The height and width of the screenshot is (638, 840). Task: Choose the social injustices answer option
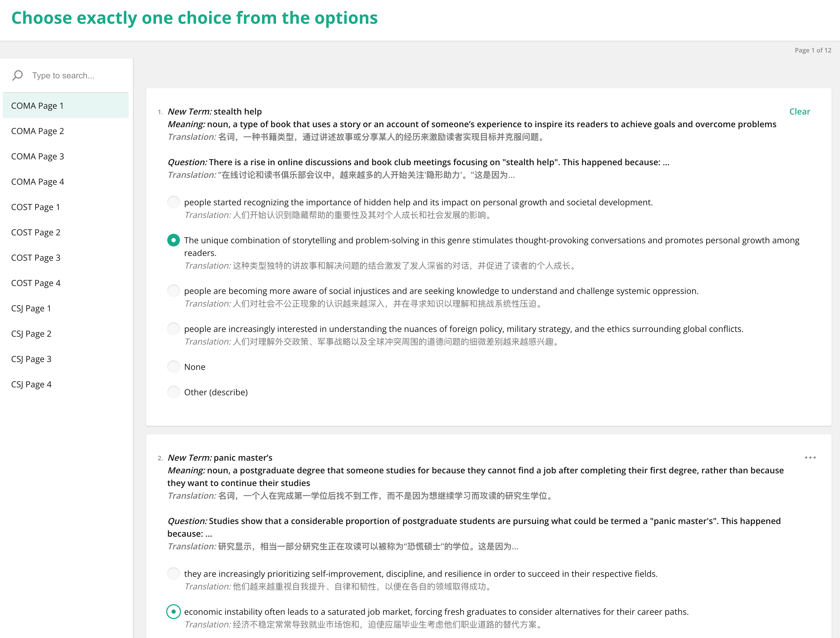click(x=174, y=291)
